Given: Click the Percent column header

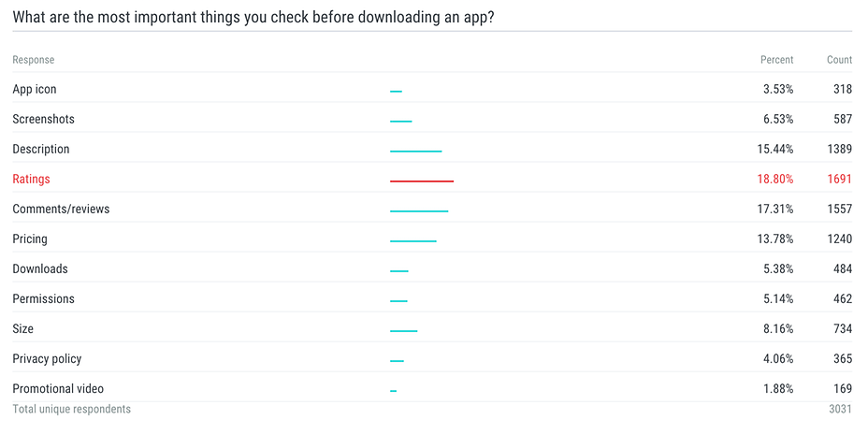Looking at the screenshot, I should pyautogui.click(x=776, y=60).
